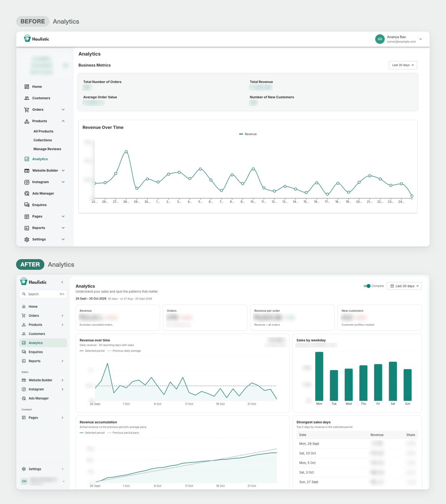Click the Ads Manager icon in AFTER sidebar
446x504 pixels.
coord(24,398)
